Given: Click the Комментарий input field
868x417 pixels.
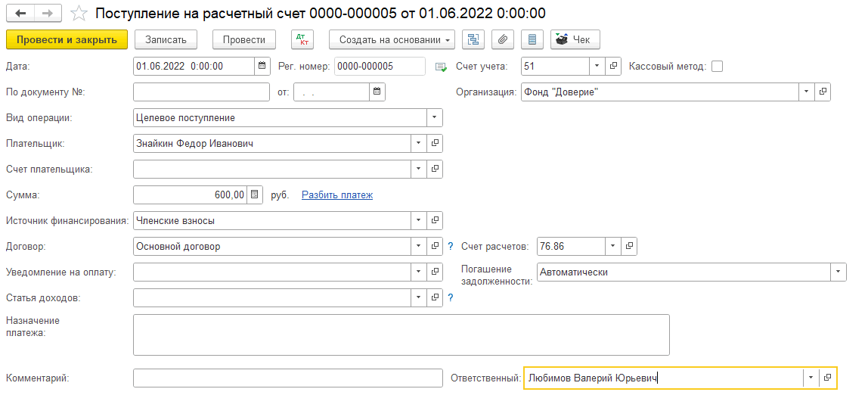Looking at the screenshot, I should pos(287,378).
